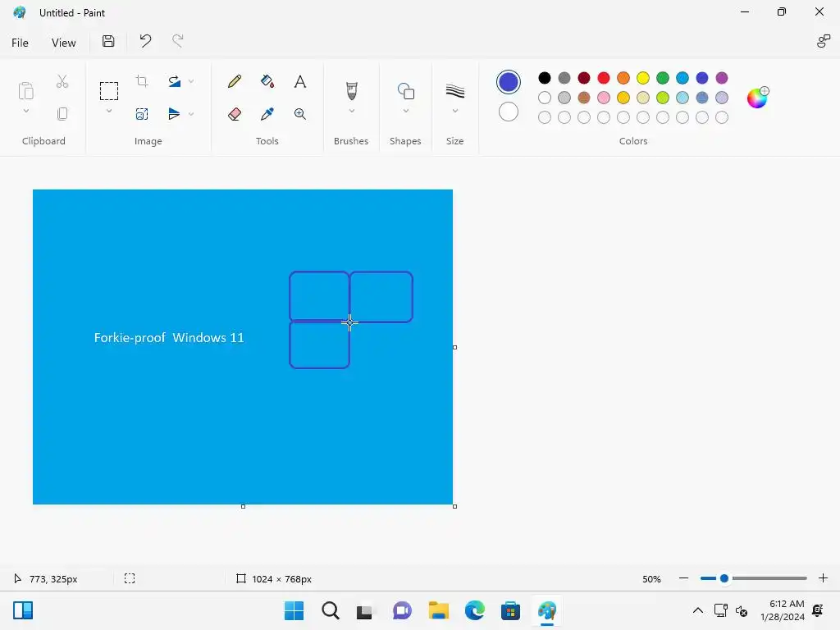Open Microsoft Edge from taskbar

click(475, 610)
